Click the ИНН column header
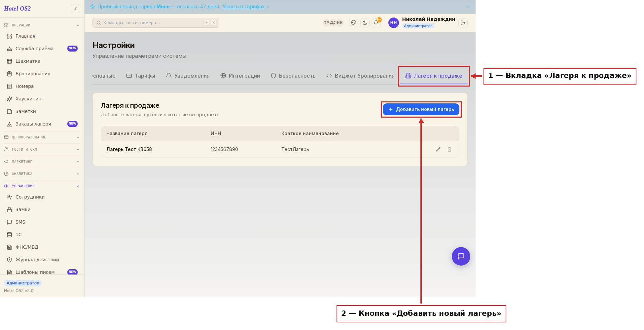This screenshot has height=330, width=644. click(x=216, y=133)
